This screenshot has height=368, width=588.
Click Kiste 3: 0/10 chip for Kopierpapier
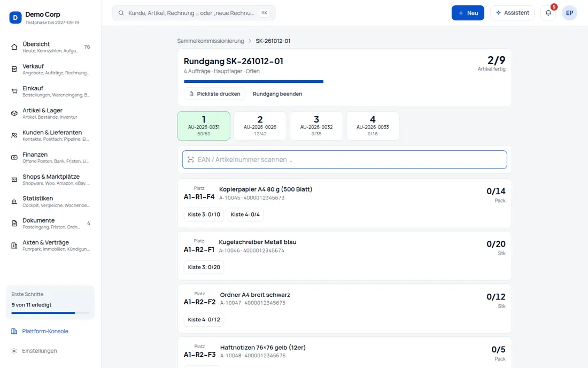(204, 214)
